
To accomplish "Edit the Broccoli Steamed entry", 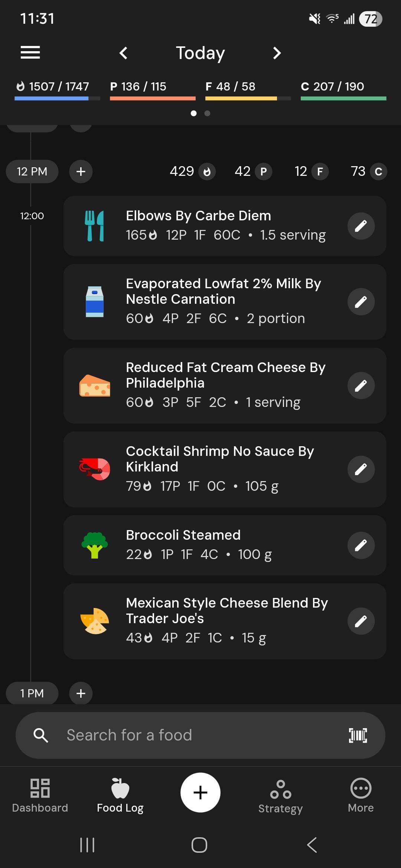I will (x=361, y=545).
